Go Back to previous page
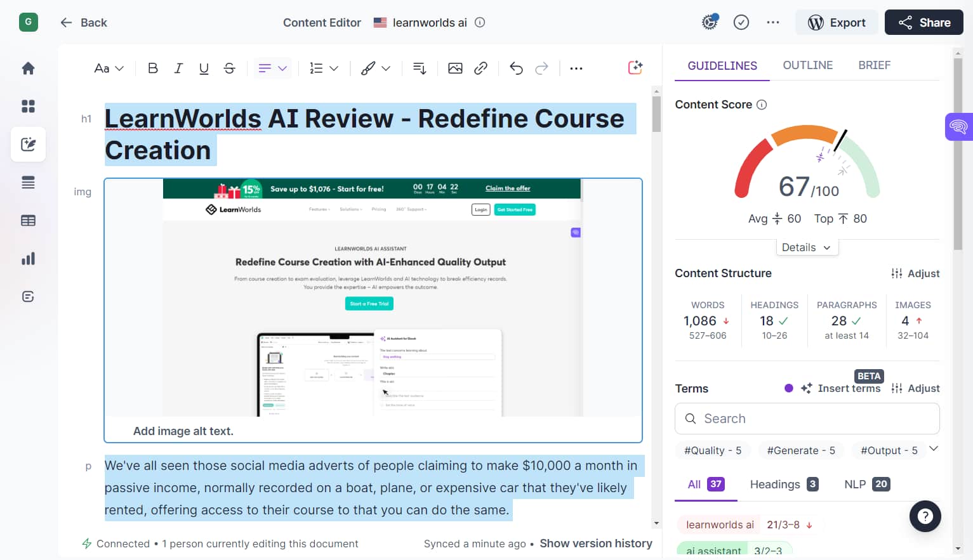Viewport: 973px width, 560px height. click(x=84, y=22)
